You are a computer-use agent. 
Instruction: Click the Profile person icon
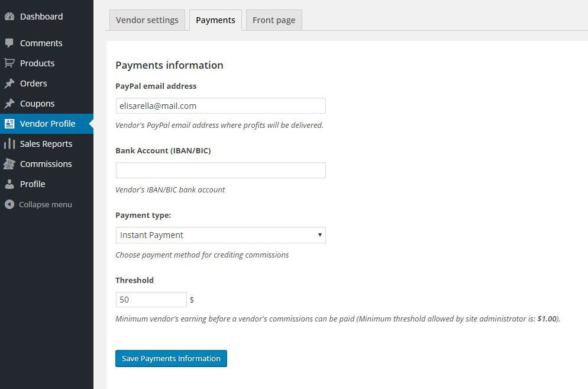tap(9, 184)
